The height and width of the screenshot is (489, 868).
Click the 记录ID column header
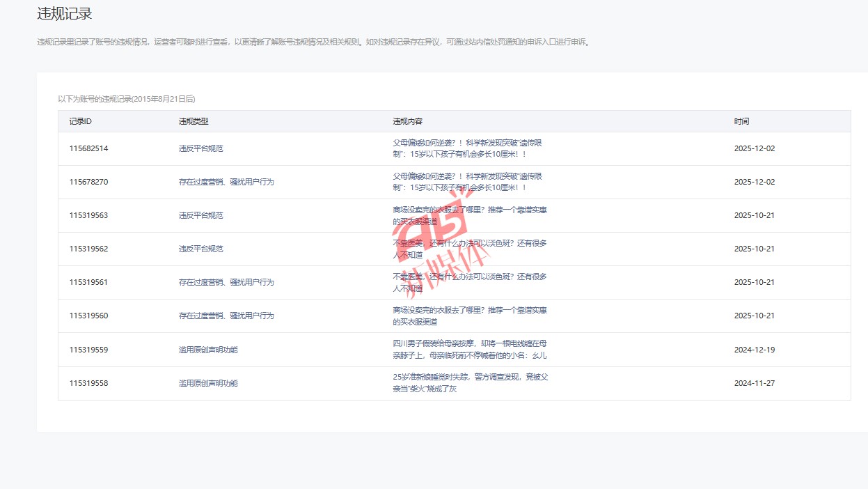pos(80,121)
